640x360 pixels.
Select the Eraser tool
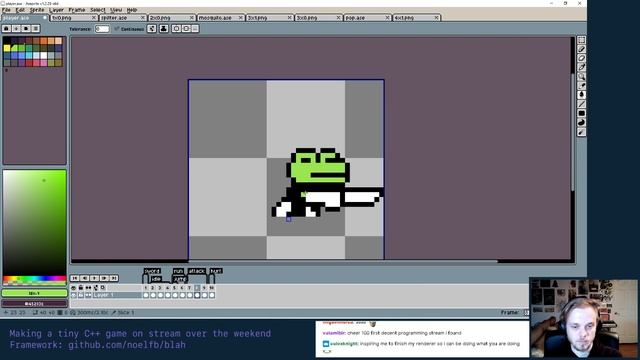coord(581,58)
